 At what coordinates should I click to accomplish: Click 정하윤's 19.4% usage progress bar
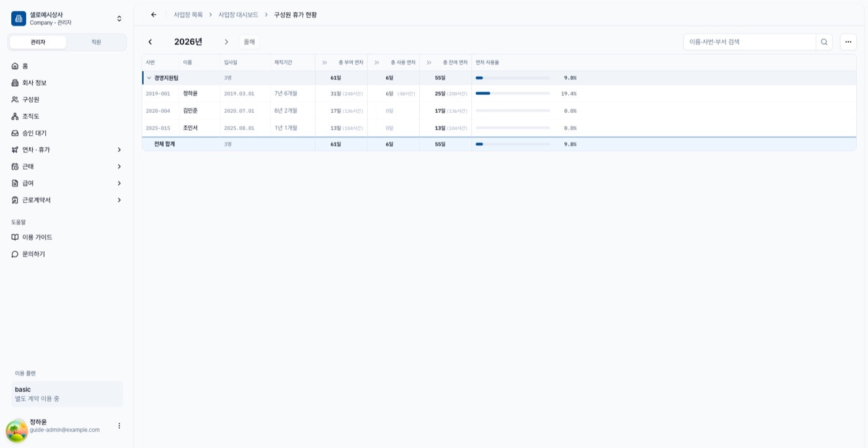pyautogui.click(x=513, y=94)
